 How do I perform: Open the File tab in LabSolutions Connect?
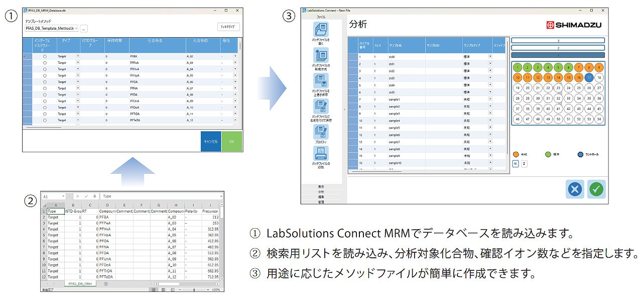[x=321, y=17]
